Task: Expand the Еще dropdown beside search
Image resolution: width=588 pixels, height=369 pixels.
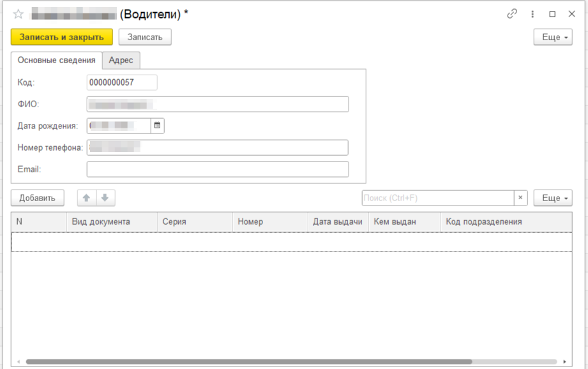Action: (x=552, y=198)
